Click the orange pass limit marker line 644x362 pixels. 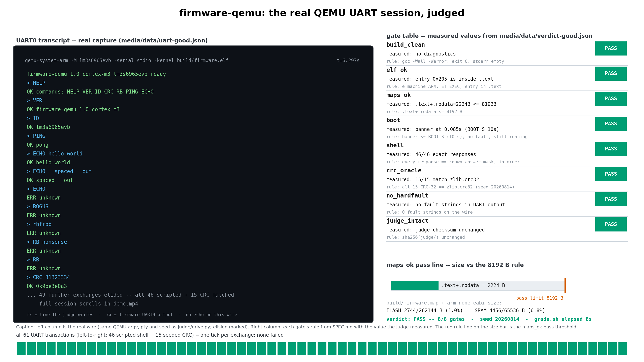pyautogui.click(x=565, y=286)
